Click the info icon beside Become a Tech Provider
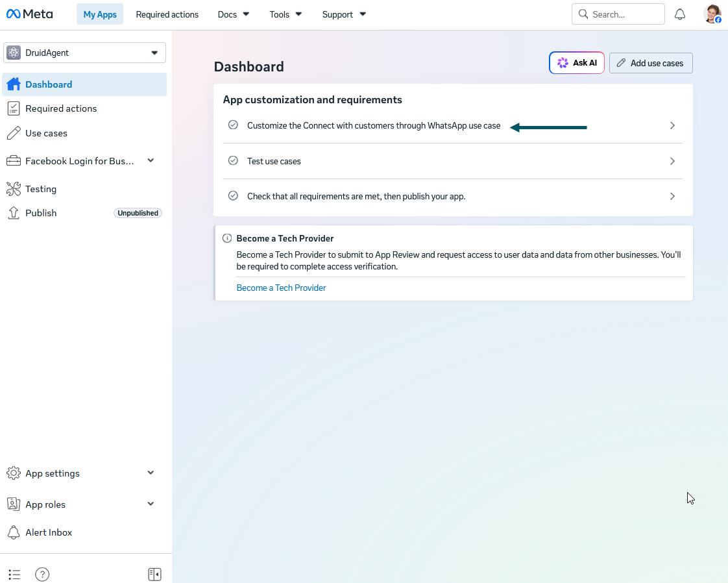Screen dimensions: 728x583 pyautogui.click(x=227, y=238)
